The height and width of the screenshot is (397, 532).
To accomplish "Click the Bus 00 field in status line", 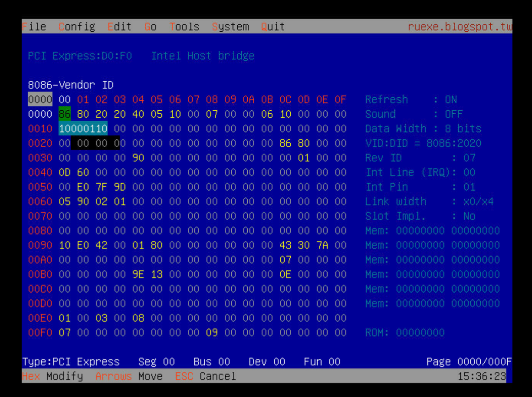I will pyautogui.click(x=212, y=362).
